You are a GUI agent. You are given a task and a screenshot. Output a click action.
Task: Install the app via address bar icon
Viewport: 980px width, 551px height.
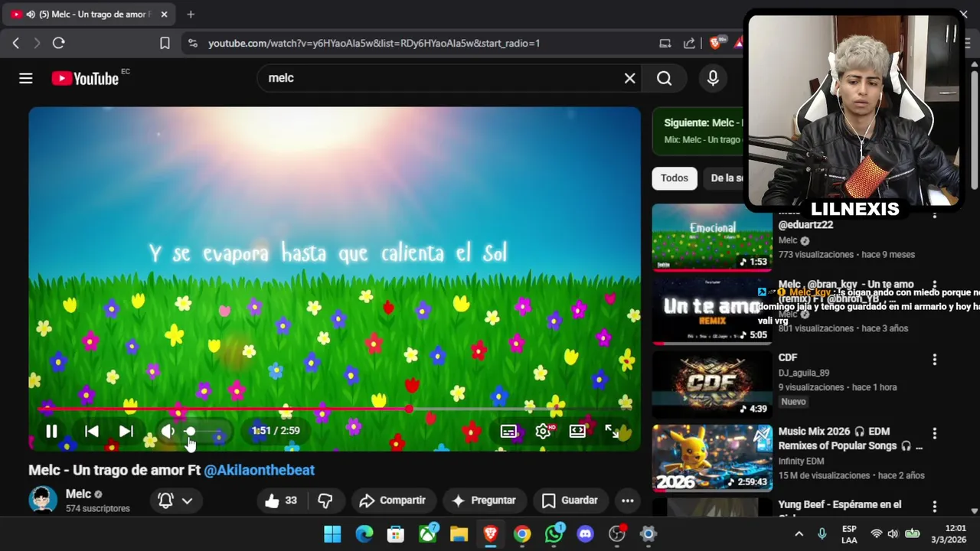pyautogui.click(x=665, y=43)
